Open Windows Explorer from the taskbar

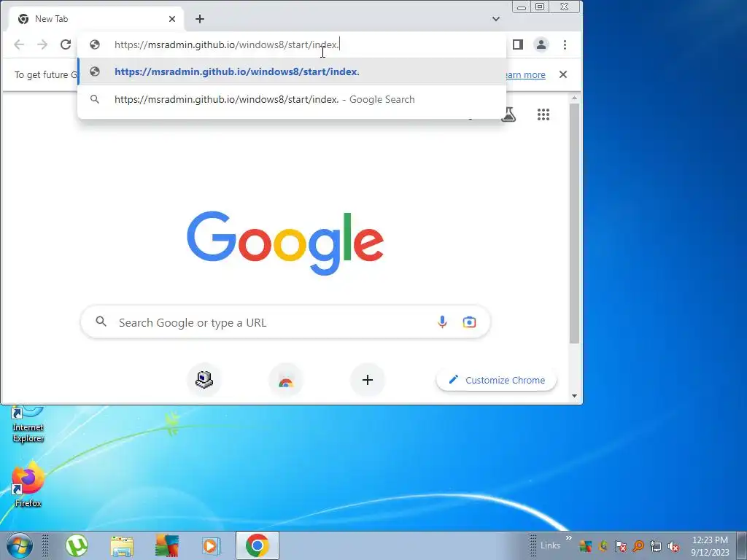click(122, 545)
